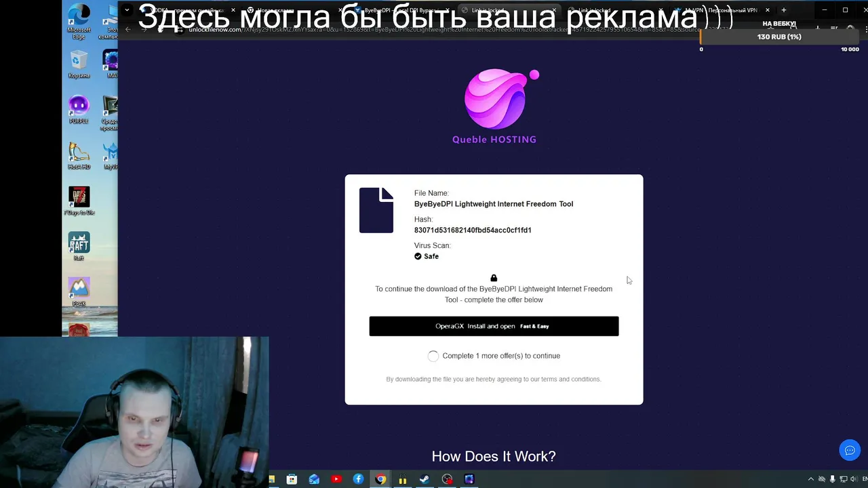
Task: Click the unlockfilenow.com address bar
Action: (x=441, y=30)
